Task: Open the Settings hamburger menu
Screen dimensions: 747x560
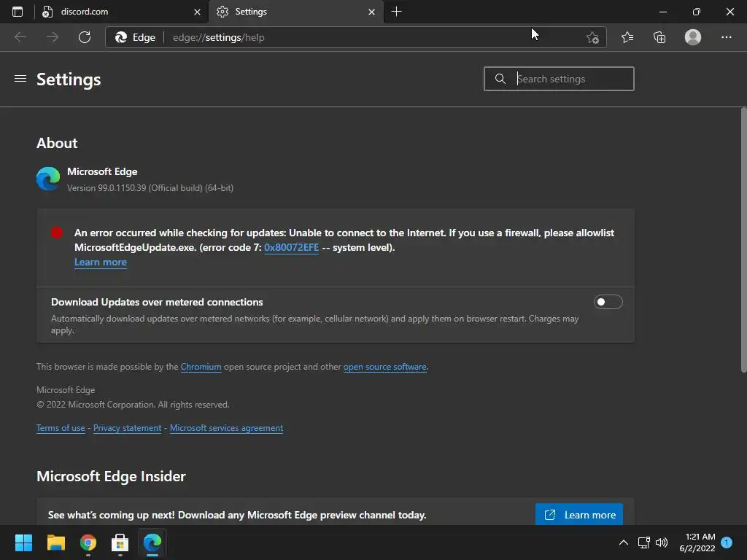Action: [x=20, y=79]
